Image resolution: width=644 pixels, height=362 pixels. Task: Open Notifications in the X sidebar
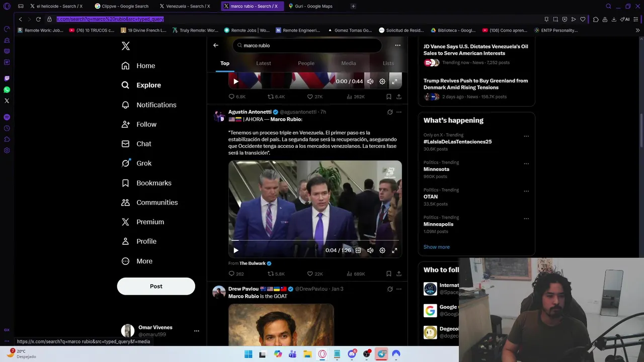[149, 105]
